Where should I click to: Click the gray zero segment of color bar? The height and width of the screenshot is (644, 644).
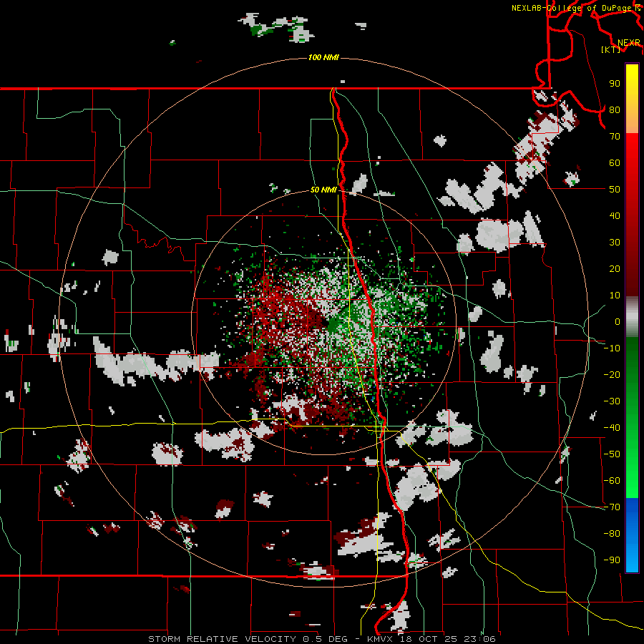coord(632,317)
